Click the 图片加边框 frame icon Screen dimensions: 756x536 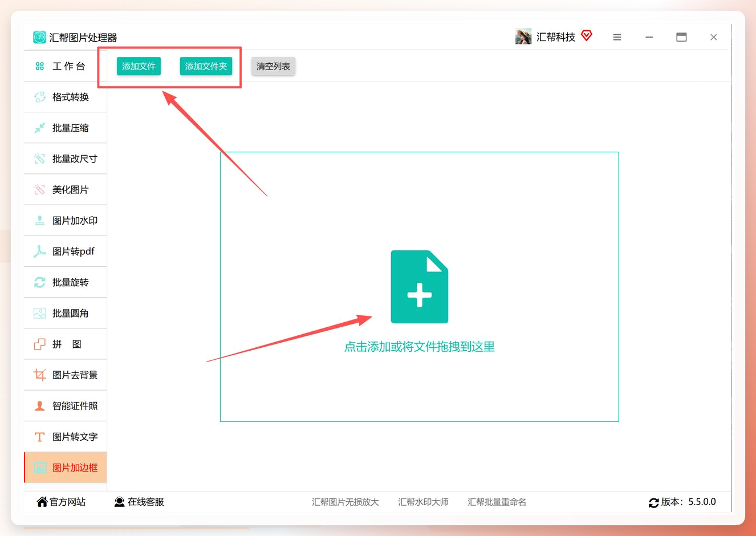[39, 468]
